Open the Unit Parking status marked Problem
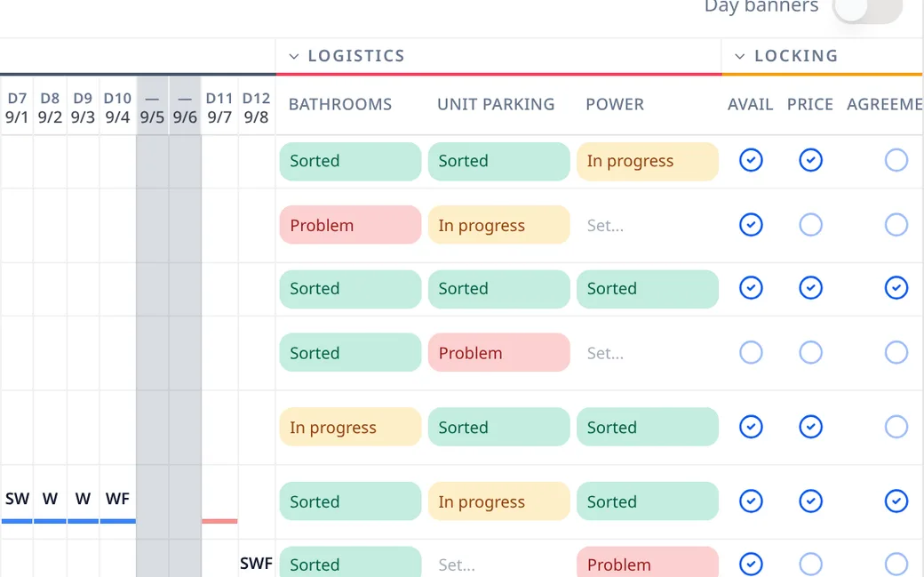The height and width of the screenshot is (577, 924). (x=498, y=352)
